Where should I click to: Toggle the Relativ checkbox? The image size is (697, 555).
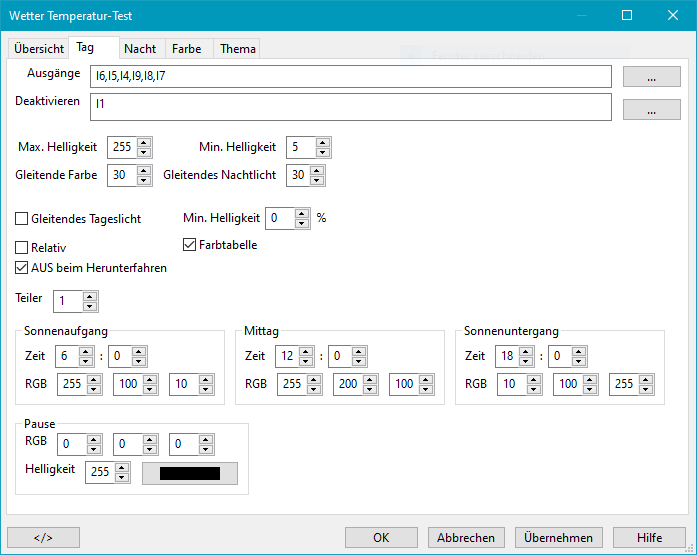click(x=22, y=247)
